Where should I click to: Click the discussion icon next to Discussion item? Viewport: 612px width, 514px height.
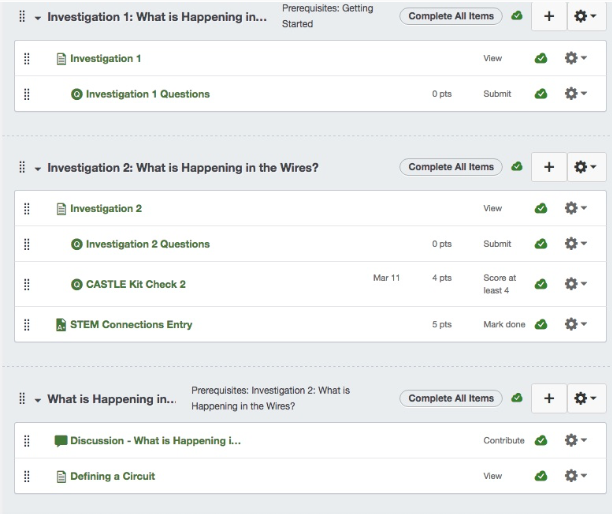coord(61,440)
